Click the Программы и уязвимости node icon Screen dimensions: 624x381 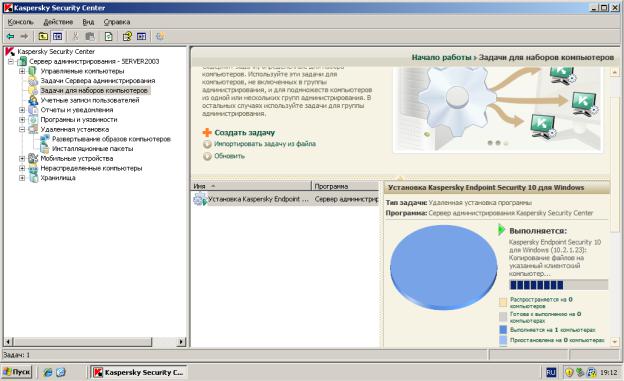click(33, 119)
